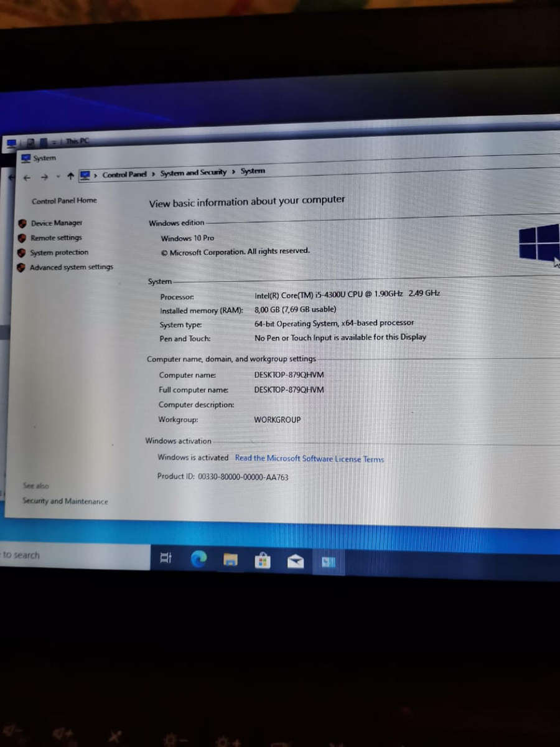Viewport: 560px width, 747px height.
Task: Open Device Manager from the sidebar
Action: 57,222
